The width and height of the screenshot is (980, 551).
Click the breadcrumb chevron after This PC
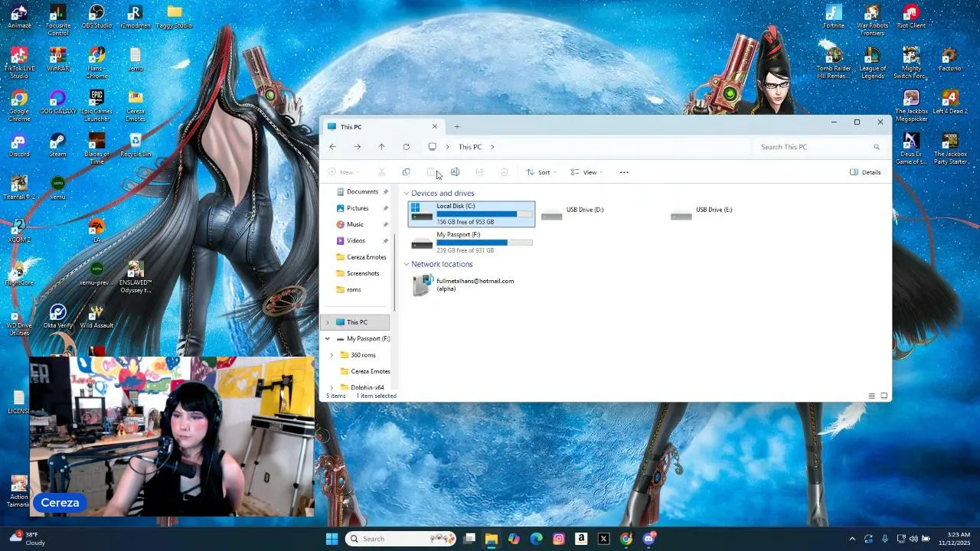tap(492, 147)
